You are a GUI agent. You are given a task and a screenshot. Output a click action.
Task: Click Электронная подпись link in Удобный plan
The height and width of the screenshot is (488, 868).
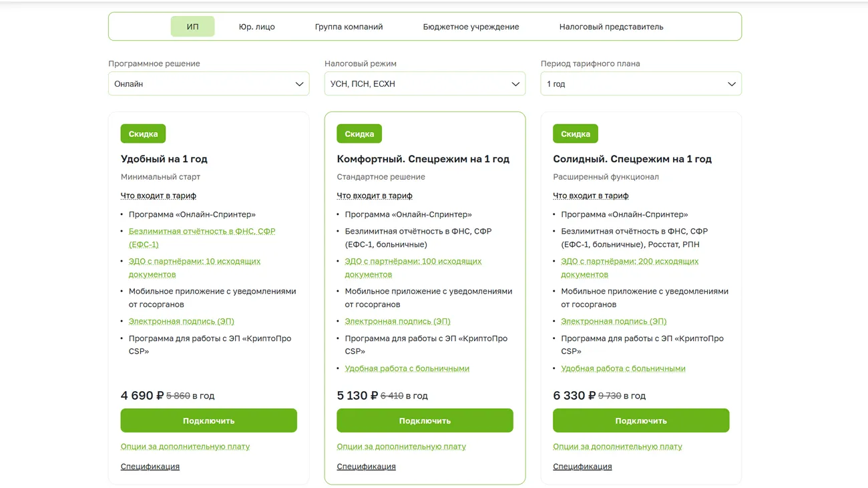(181, 321)
